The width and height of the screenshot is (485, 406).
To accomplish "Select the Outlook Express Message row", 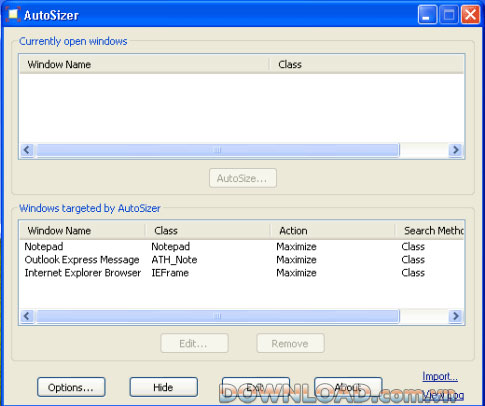I will (x=242, y=260).
